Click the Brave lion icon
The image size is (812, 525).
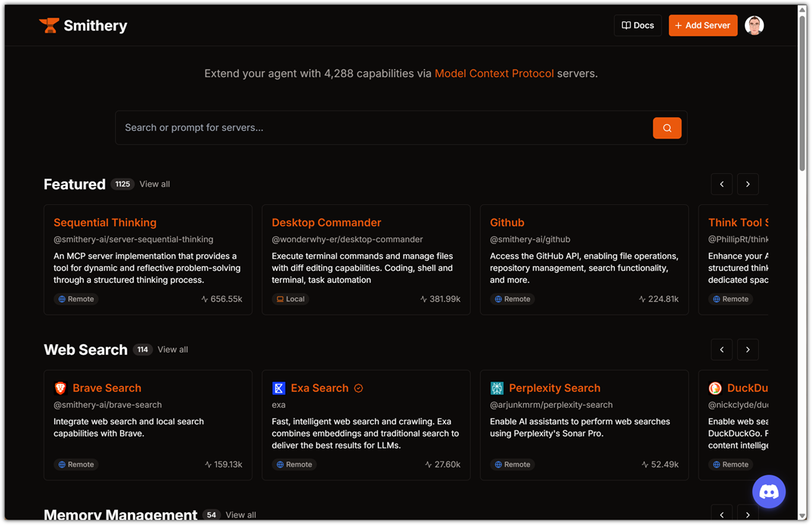60,387
